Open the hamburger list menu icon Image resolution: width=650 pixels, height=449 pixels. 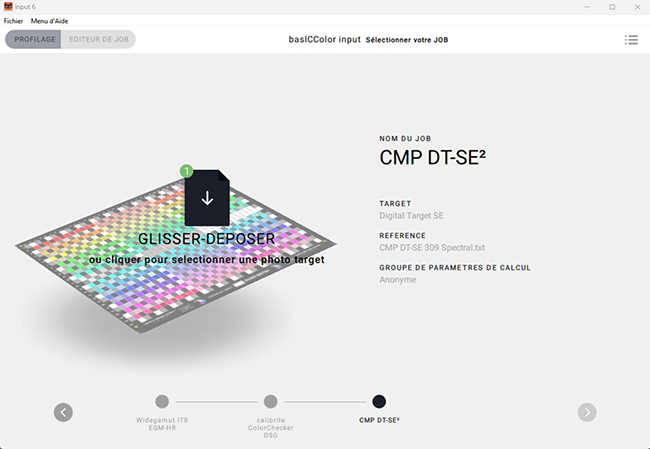pyautogui.click(x=631, y=40)
